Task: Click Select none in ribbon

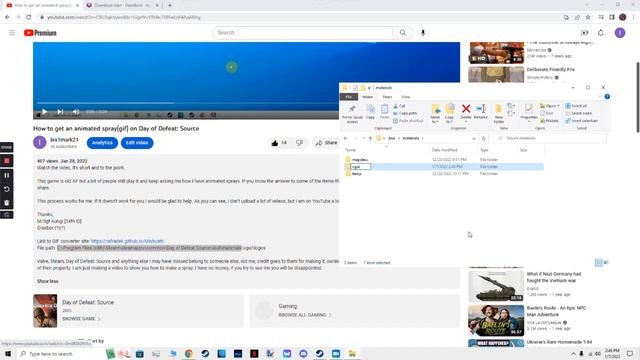Action: point(578,113)
